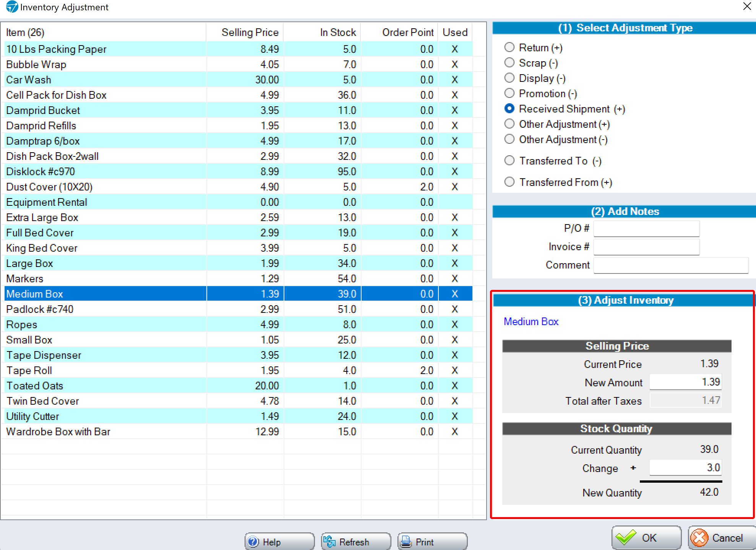Click the 30.00 price for Car Wash
The height and width of the screenshot is (550, 756).
pyautogui.click(x=267, y=80)
